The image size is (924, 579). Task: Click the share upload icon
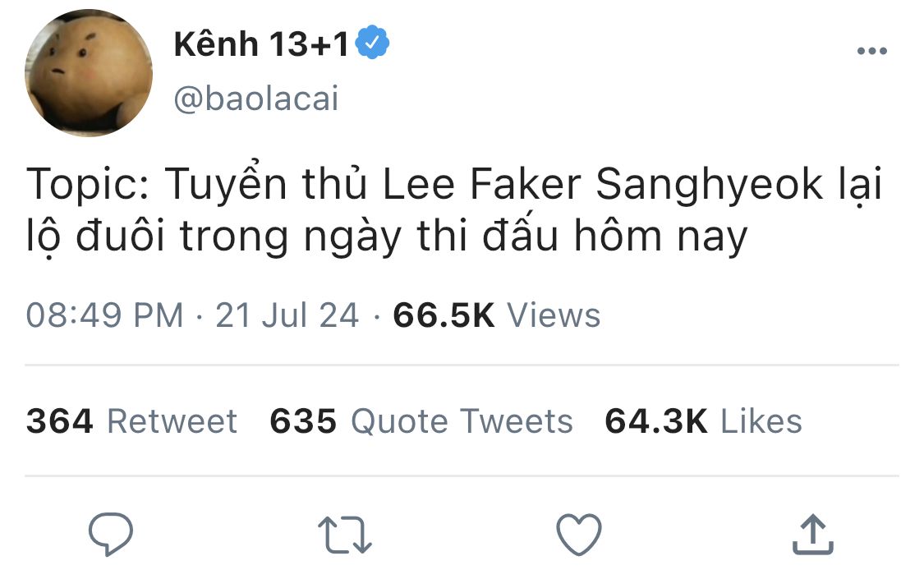[x=812, y=534]
